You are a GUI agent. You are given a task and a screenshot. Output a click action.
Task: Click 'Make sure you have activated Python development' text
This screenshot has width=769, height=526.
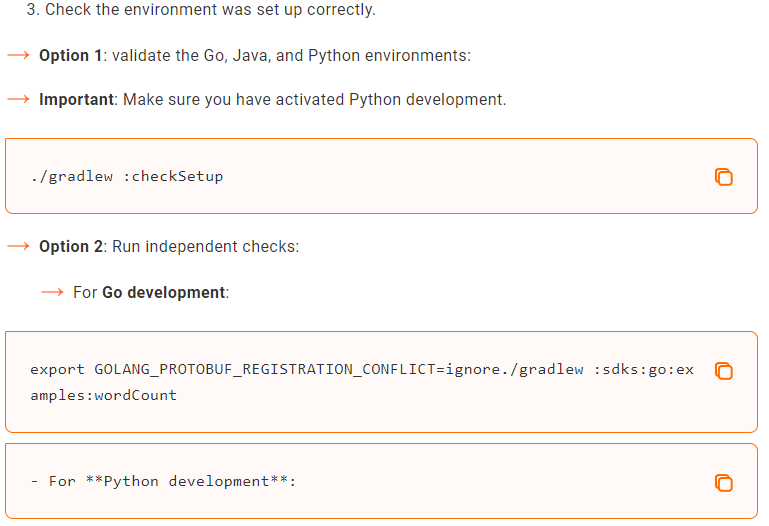click(x=314, y=100)
